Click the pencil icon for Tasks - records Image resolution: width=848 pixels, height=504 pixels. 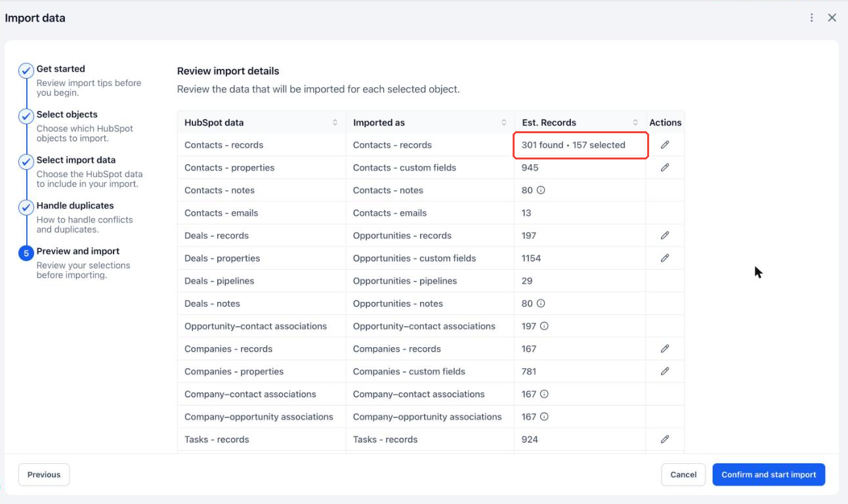coord(665,439)
